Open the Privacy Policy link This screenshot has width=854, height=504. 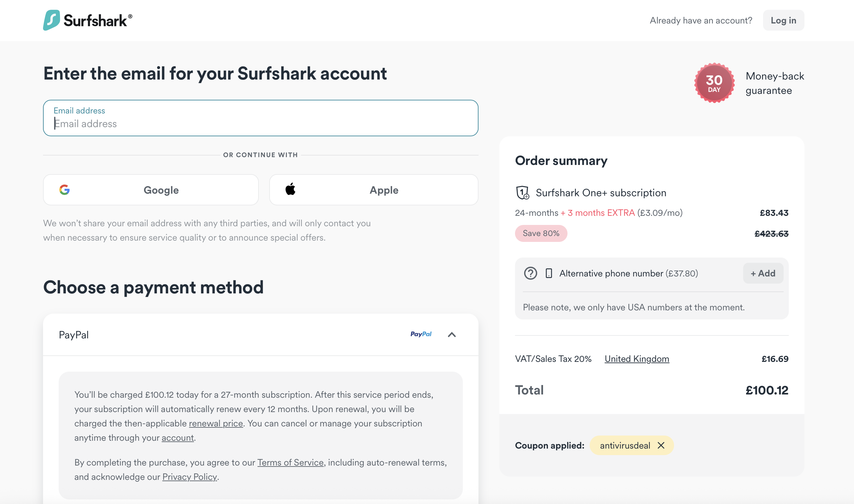pyautogui.click(x=189, y=477)
